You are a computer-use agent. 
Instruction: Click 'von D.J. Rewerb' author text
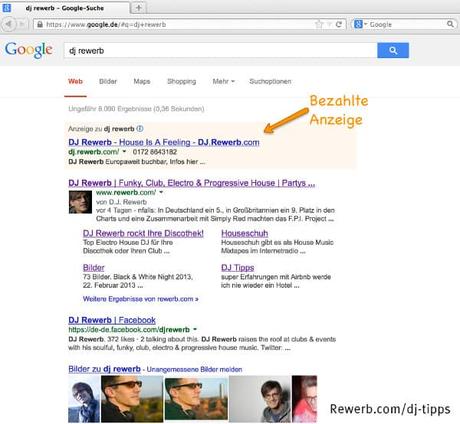[x=121, y=202]
